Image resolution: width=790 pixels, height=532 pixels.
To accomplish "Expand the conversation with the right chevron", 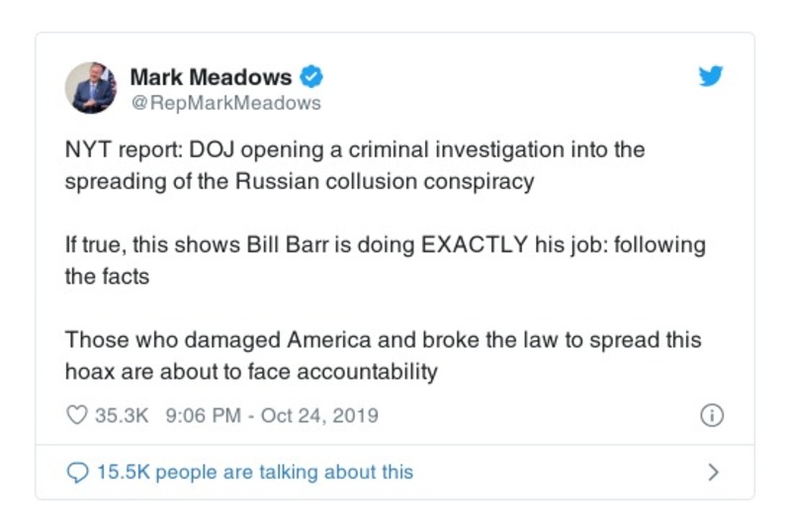I will coord(713,472).
